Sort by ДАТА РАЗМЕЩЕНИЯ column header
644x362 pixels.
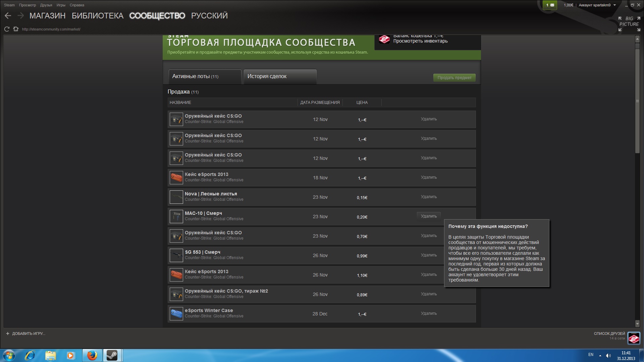click(320, 102)
